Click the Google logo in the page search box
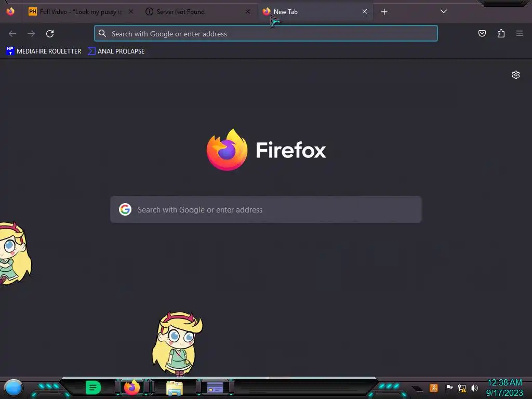532x399 pixels. (x=125, y=209)
